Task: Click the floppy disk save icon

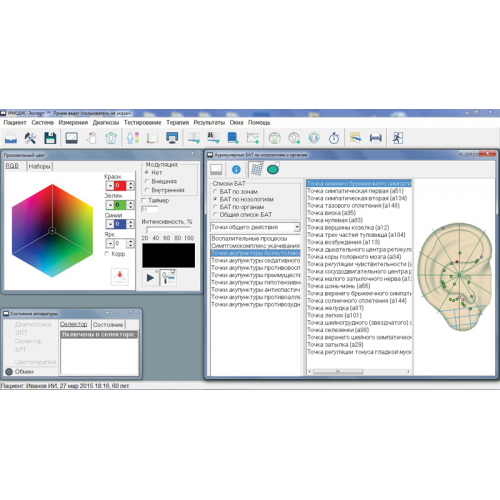Action: pos(50,138)
